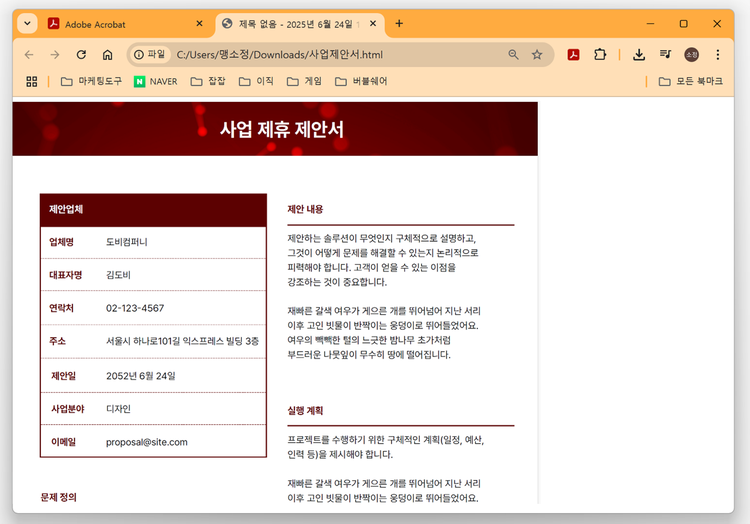The height and width of the screenshot is (524, 750).
Task: Click the 사업분야 label
Action: (68, 409)
